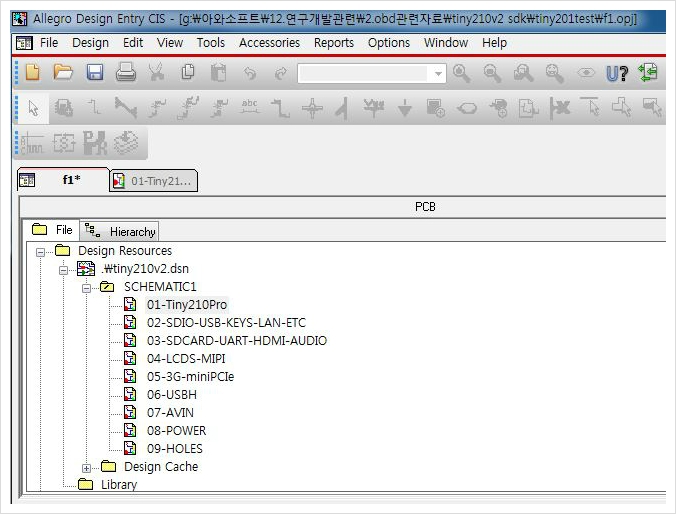The image size is (676, 514).
Task: Click the Place No Connect X icon
Action: point(560,108)
